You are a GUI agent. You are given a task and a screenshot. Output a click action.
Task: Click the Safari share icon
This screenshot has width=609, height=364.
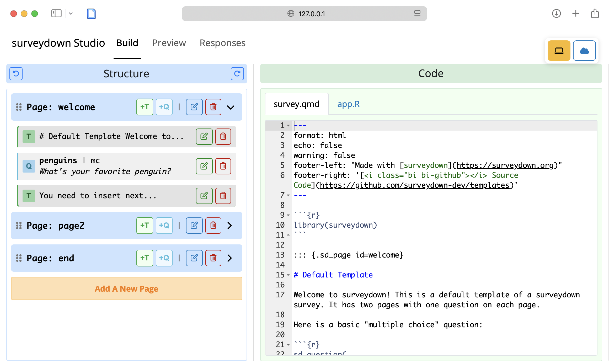(595, 13)
